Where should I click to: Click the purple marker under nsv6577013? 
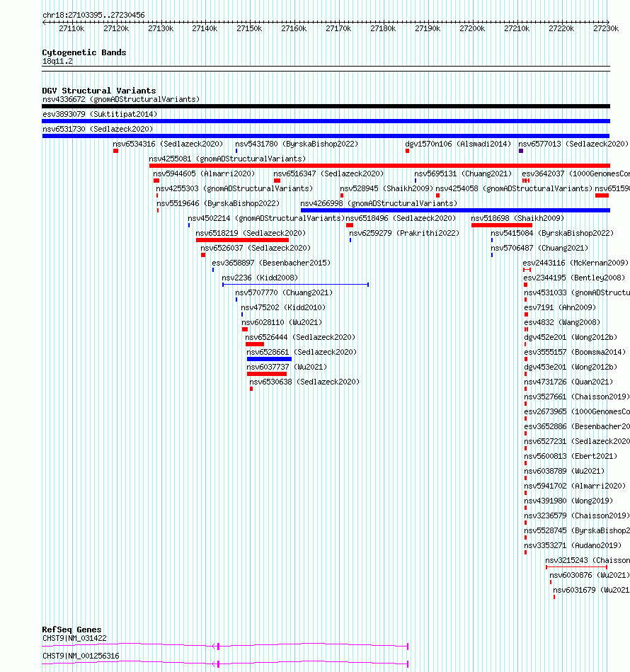coord(521,151)
